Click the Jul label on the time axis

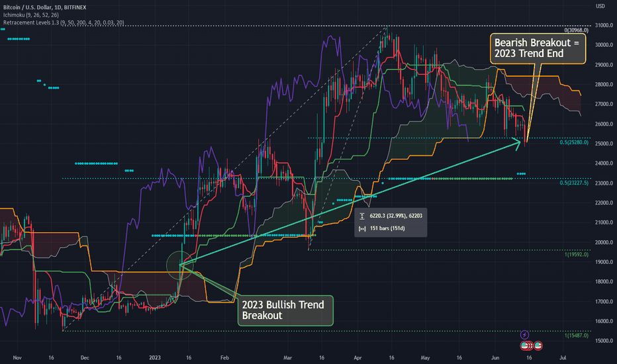[x=563, y=357]
